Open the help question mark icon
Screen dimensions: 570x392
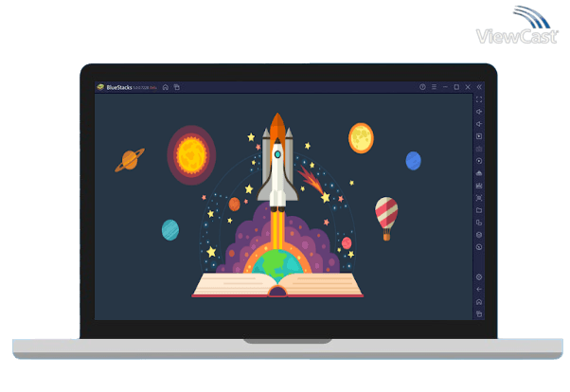[x=422, y=87]
